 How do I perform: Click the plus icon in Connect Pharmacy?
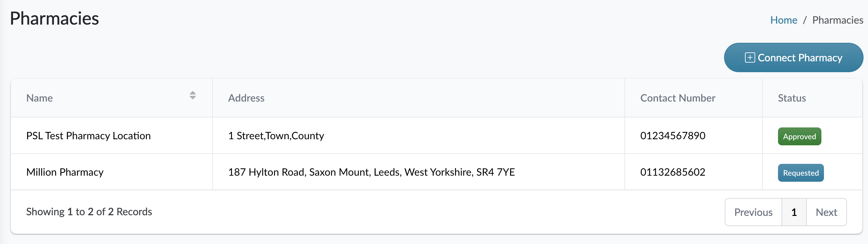tap(749, 57)
